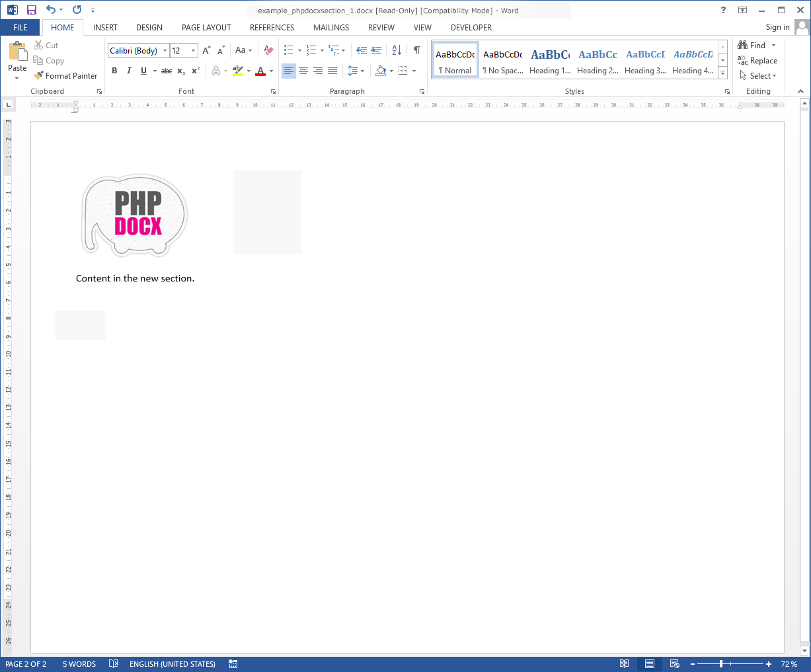
Task: Click the PAGE 2 OF 2 indicator
Action: (x=26, y=664)
